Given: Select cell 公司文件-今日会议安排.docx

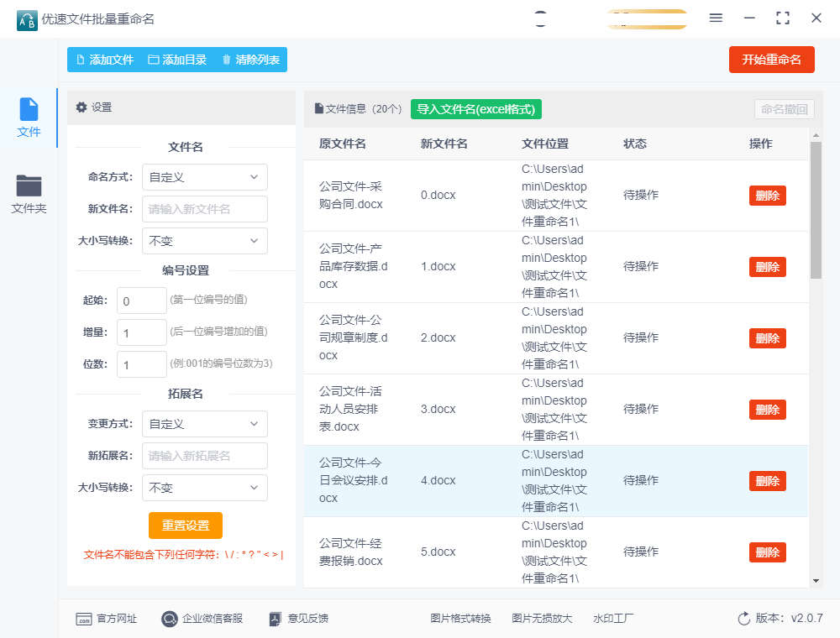Looking at the screenshot, I should (x=354, y=480).
